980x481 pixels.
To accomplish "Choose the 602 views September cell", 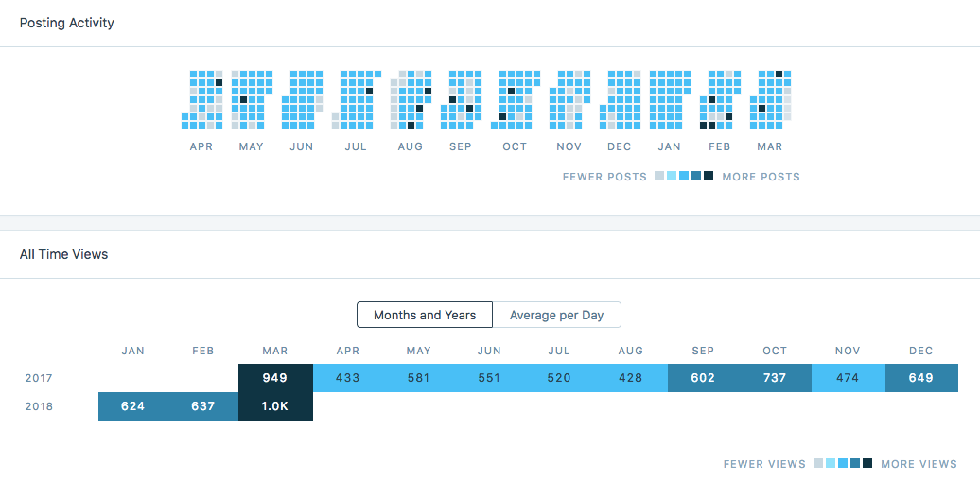I will click(x=703, y=378).
